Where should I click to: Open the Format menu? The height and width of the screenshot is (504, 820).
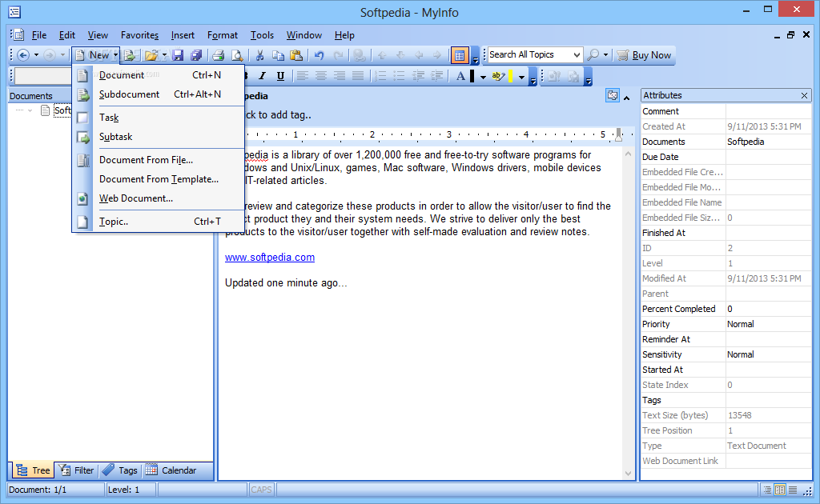223,35
